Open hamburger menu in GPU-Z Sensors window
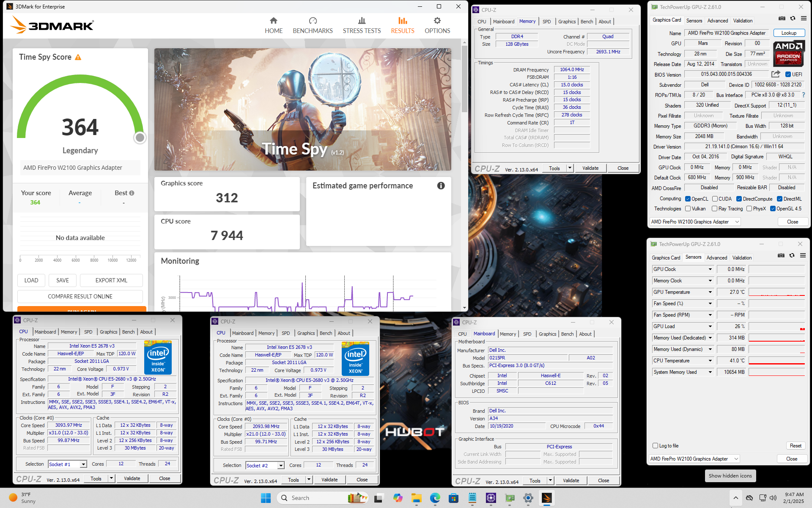The image size is (812, 508). point(803,256)
